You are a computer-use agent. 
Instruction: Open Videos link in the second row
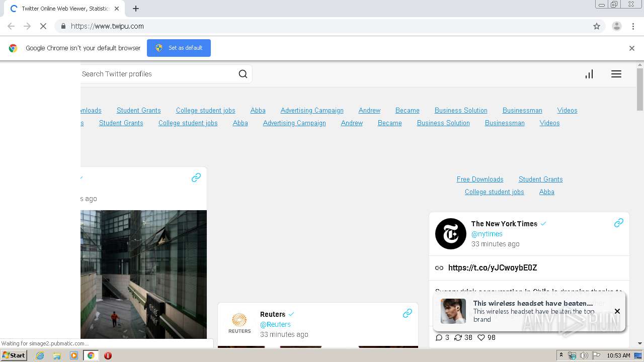click(550, 123)
